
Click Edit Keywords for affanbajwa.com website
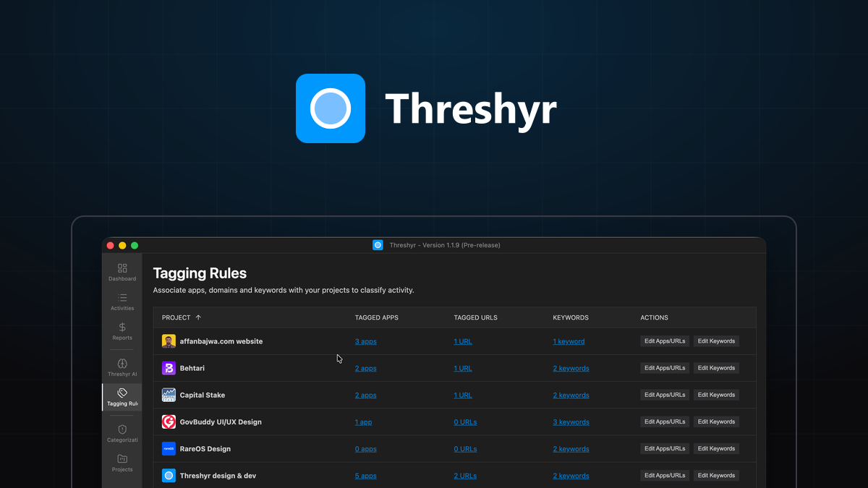[716, 341]
